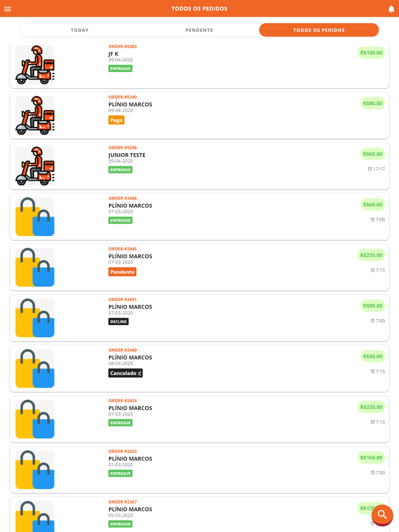Click the Cancelado status badge

[x=125, y=373]
